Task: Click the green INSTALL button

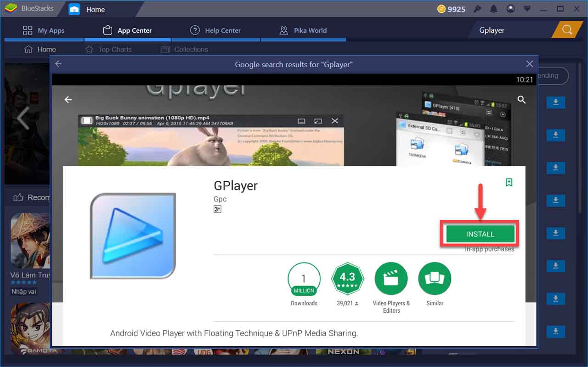Action: (x=480, y=234)
